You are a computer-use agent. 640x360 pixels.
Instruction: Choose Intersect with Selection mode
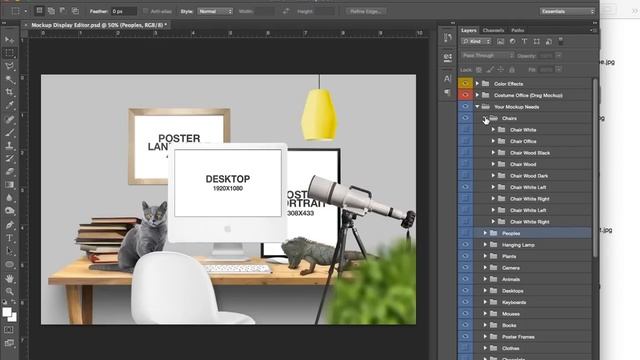(x=76, y=11)
